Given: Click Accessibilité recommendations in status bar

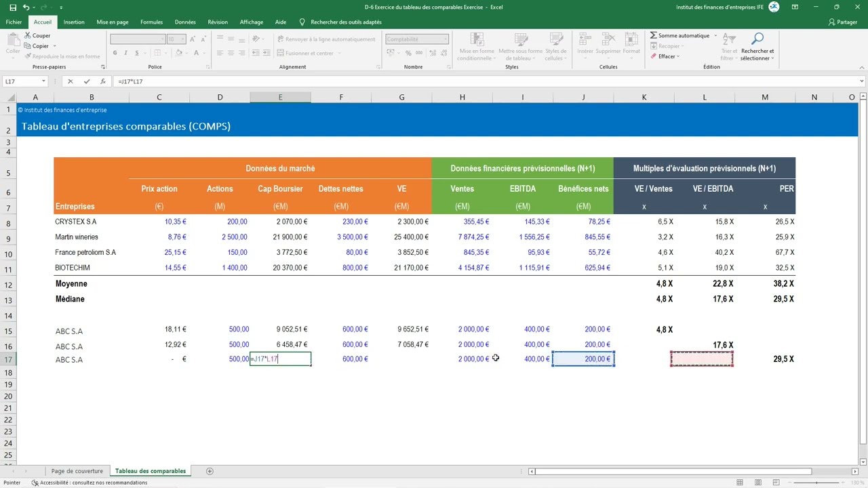Looking at the screenshot, I should click(x=90, y=483).
